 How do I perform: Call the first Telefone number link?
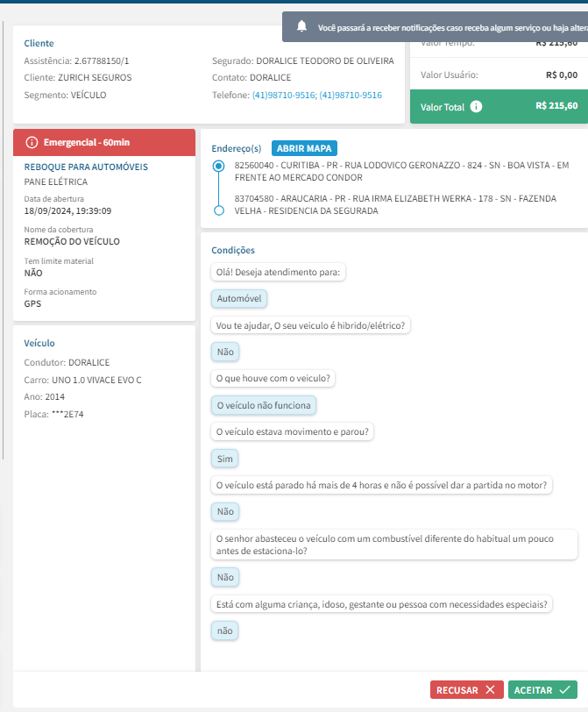pos(284,95)
